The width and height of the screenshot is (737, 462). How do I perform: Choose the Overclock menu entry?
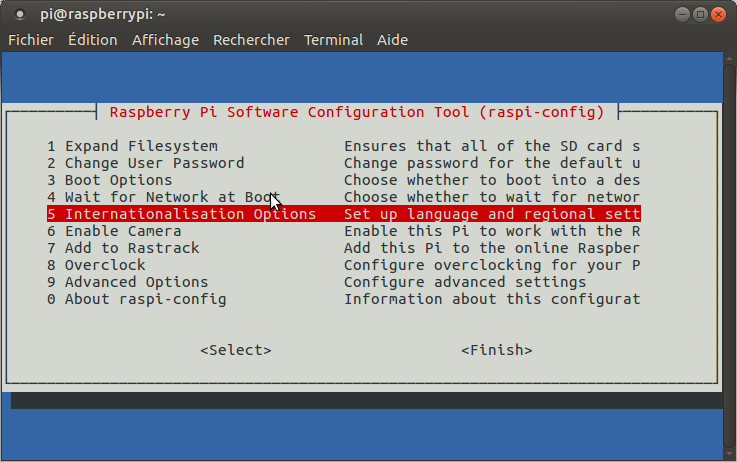(x=105, y=265)
